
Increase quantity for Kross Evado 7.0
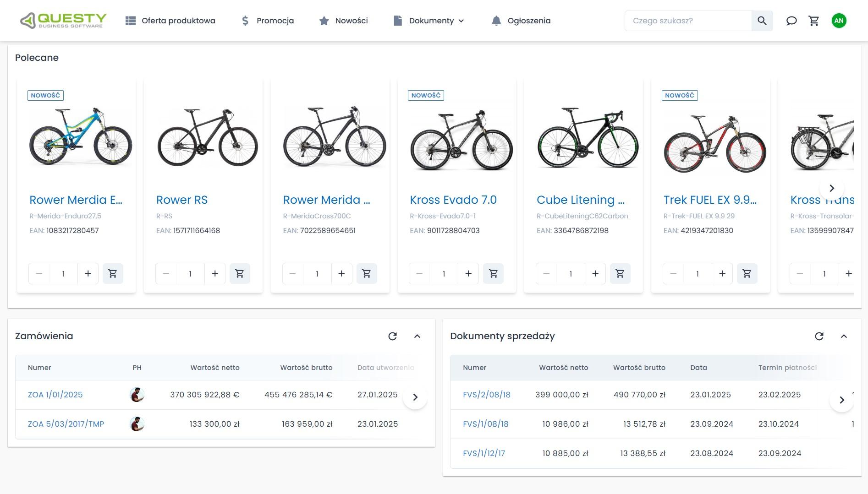coord(468,274)
